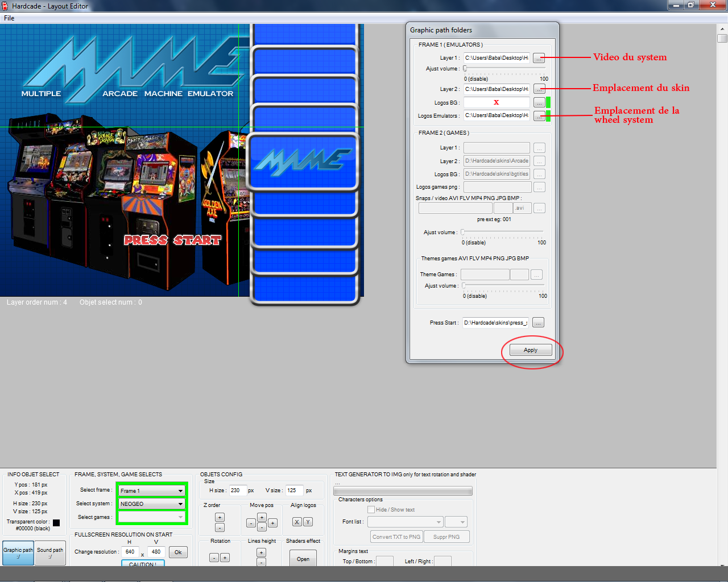Click Ok to change resolution
Viewport: 728px width, 582px height.
(178, 552)
